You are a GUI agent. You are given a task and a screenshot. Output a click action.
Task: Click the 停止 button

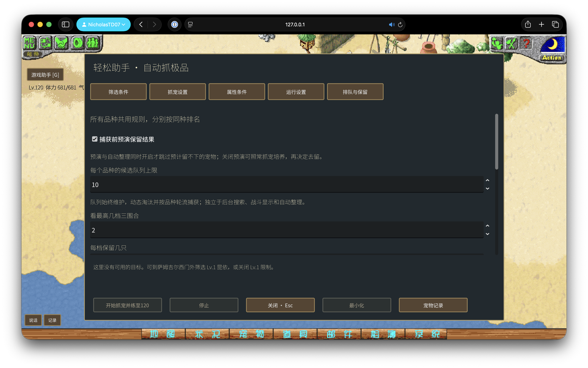204,305
